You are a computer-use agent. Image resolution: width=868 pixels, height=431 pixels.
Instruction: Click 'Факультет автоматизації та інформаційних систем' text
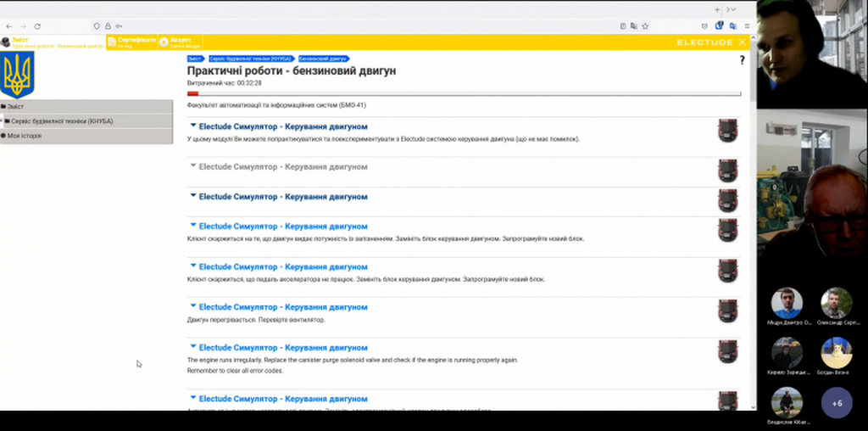click(x=276, y=104)
